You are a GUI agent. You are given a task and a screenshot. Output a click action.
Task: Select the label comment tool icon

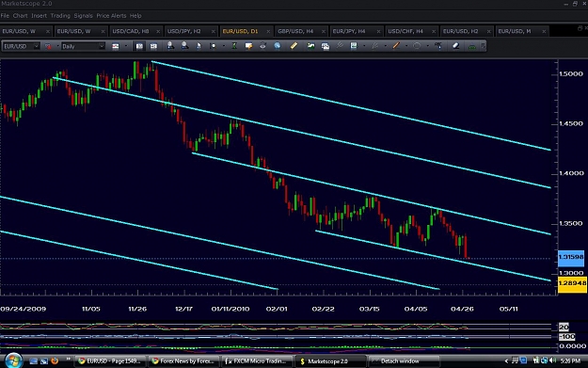click(x=248, y=46)
